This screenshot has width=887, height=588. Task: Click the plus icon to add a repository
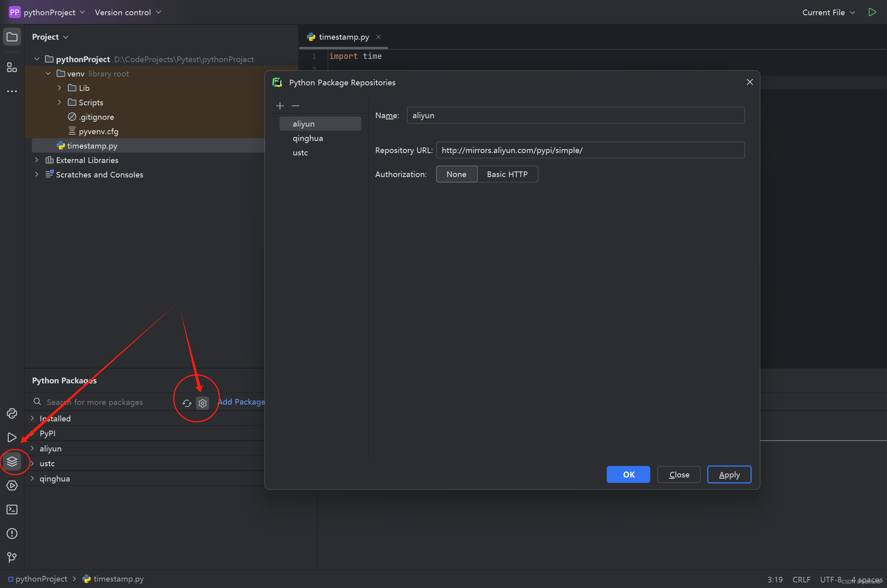pos(280,106)
